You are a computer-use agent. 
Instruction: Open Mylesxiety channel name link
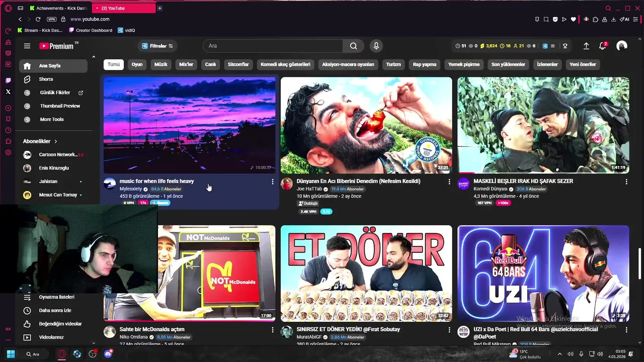point(131,189)
